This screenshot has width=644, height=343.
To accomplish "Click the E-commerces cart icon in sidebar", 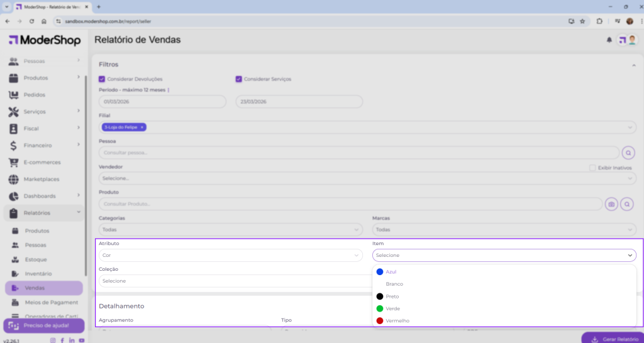I will tap(13, 162).
